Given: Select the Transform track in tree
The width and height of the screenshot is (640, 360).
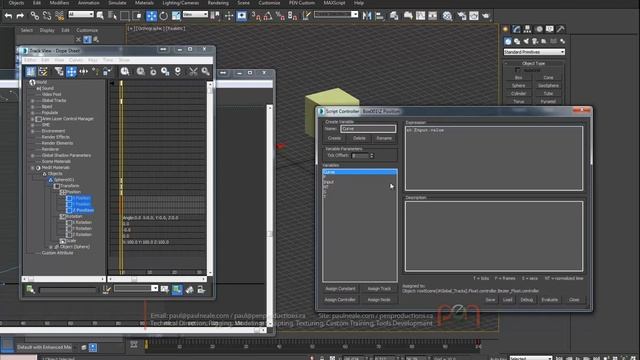Looking at the screenshot, I should tap(67, 186).
